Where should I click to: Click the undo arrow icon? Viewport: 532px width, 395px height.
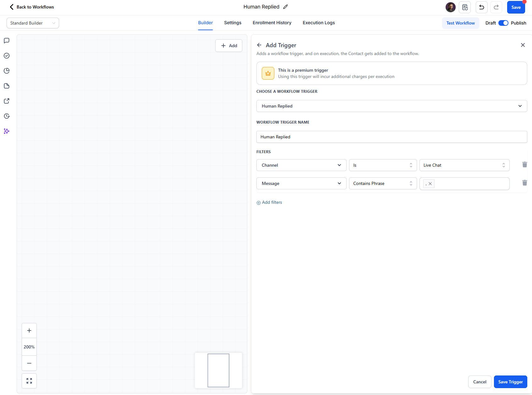click(x=481, y=7)
